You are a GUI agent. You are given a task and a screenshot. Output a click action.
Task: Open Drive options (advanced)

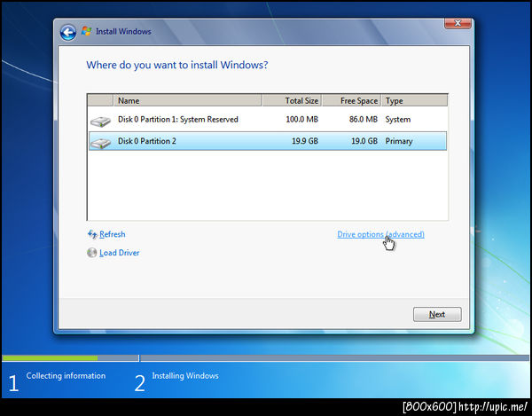coord(380,234)
